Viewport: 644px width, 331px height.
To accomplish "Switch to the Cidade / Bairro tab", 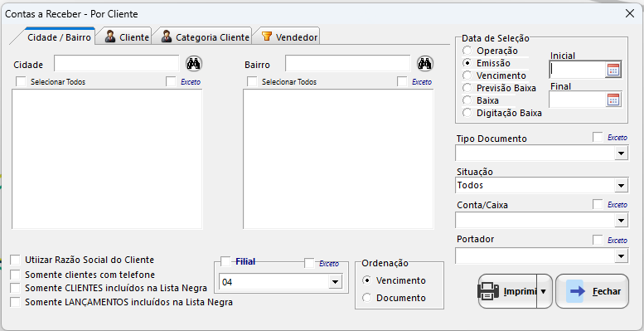I will click(x=59, y=37).
